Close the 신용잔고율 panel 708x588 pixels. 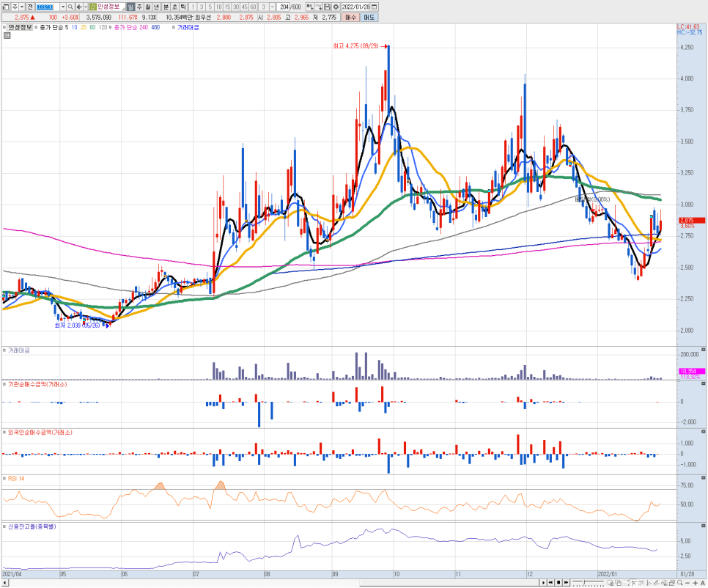click(x=704, y=526)
